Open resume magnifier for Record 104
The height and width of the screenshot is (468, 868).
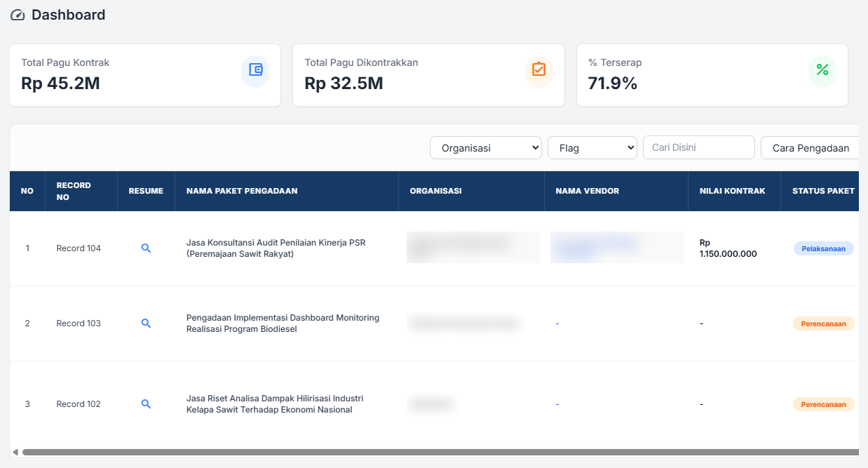point(146,248)
